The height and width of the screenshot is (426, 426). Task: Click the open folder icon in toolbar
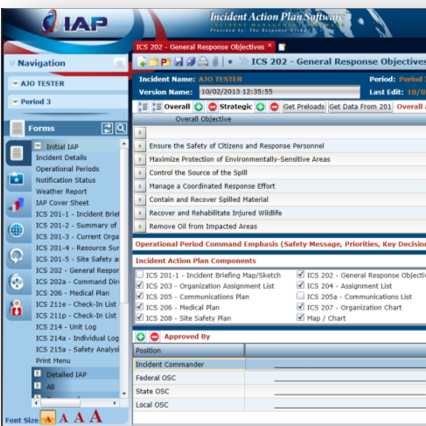154,62
